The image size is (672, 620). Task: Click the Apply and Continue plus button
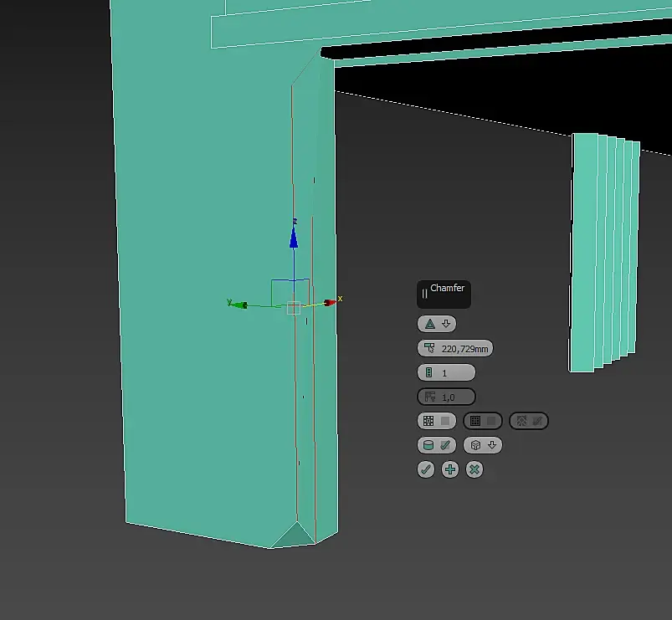(450, 469)
